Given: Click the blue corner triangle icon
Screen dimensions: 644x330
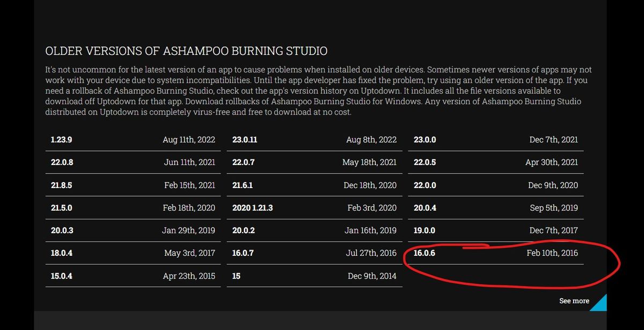Looking at the screenshot, I should point(599,303).
